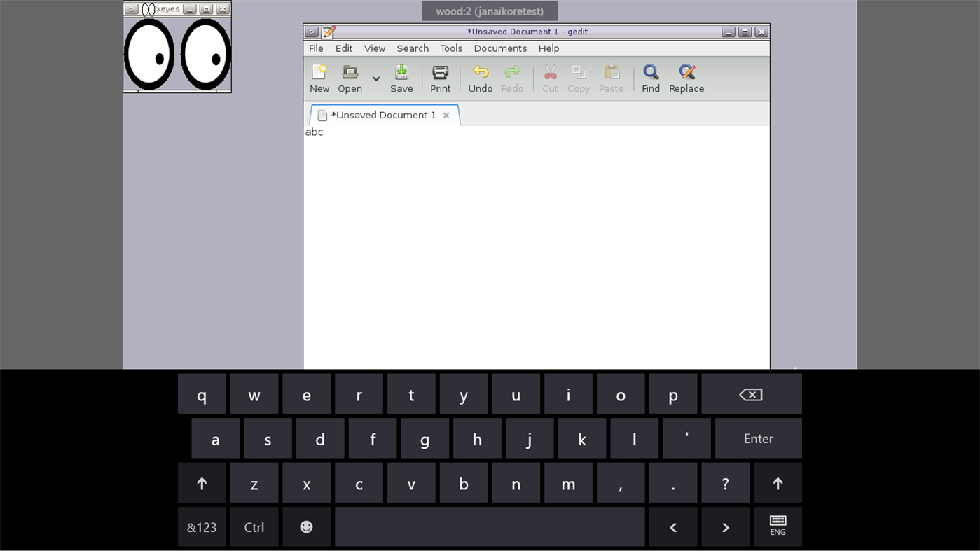Open the Replace dialog

coord(686,77)
